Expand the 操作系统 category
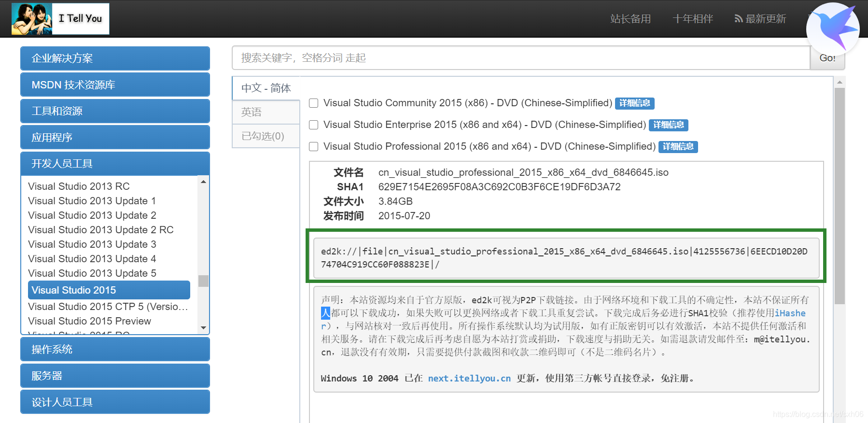Image resolution: width=868 pixels, height=423 pixels. [x=115, y=350]
